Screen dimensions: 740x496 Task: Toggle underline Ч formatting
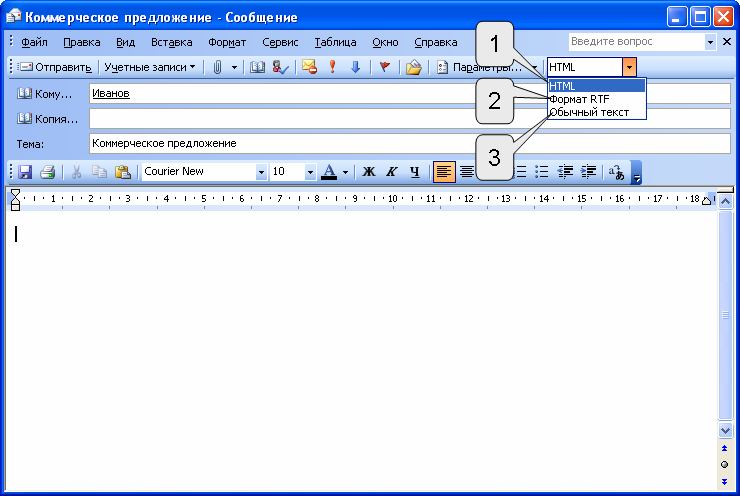(x=414, y=172)
